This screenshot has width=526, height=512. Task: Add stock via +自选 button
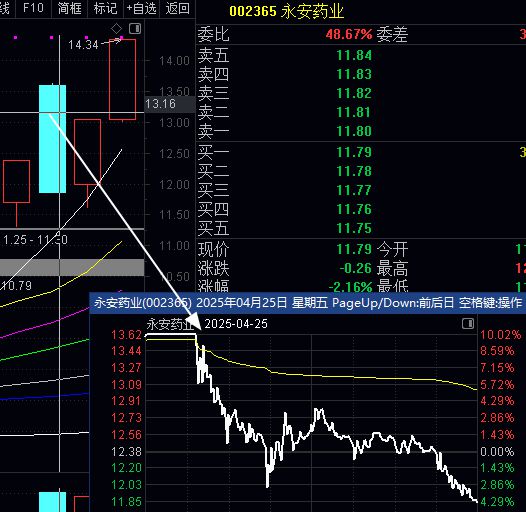click(141, 8)
